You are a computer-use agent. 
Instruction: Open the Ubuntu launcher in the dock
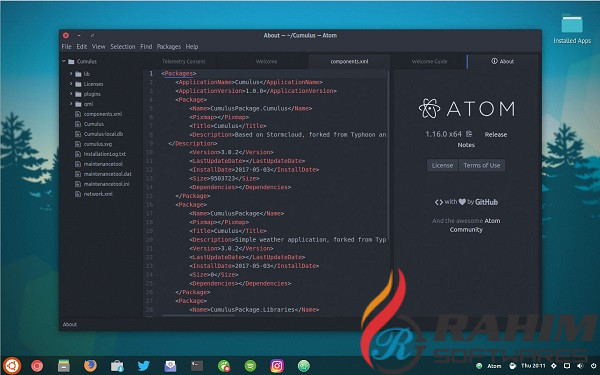pyautogui.click(x=11, y=366)
